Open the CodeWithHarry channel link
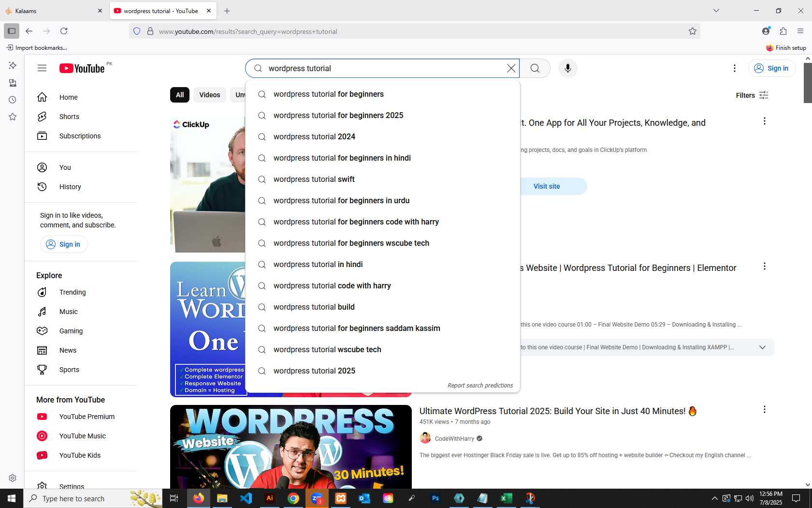 click(454, 439)
